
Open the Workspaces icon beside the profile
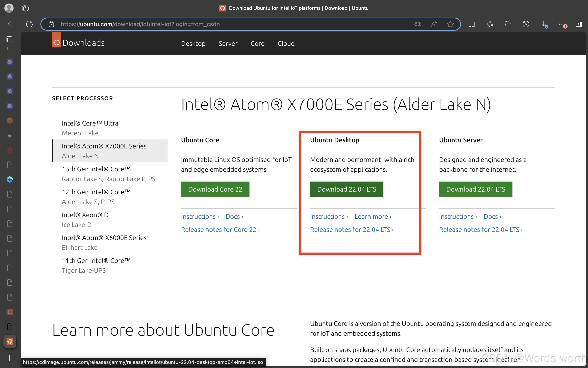pyautogui.click(x=25, y=8)
